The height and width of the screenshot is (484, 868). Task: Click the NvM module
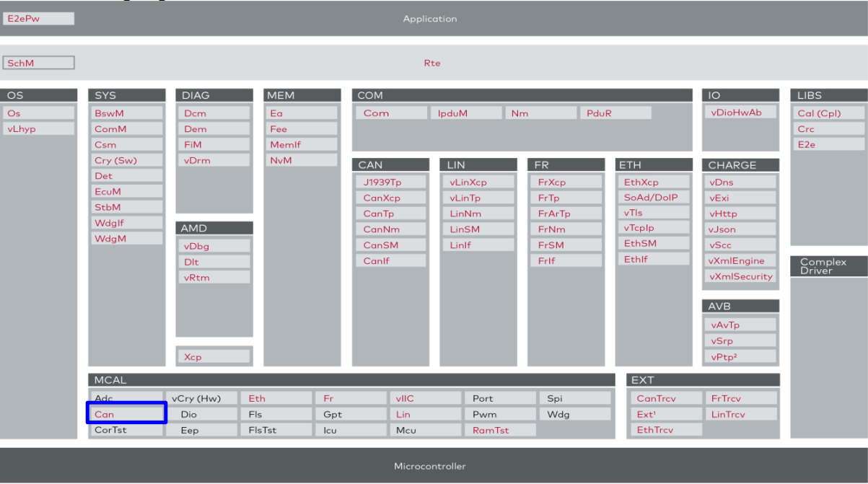tap(302, 160)
